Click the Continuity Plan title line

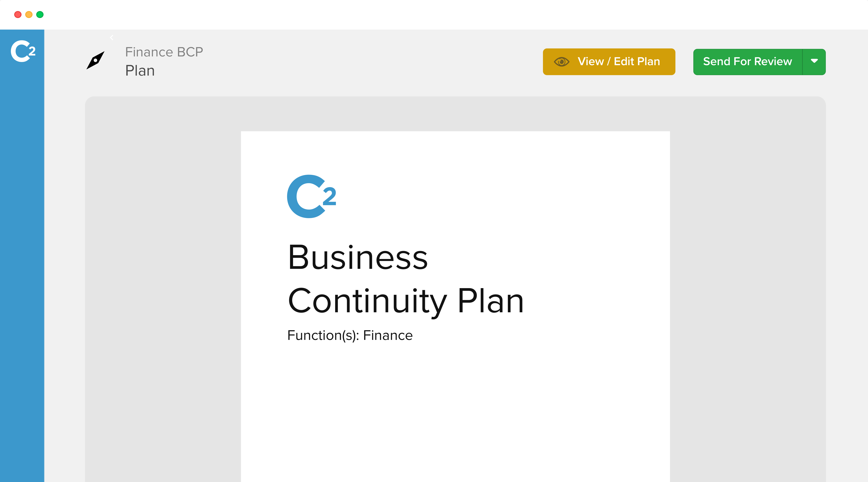click(x=406, y=301)
